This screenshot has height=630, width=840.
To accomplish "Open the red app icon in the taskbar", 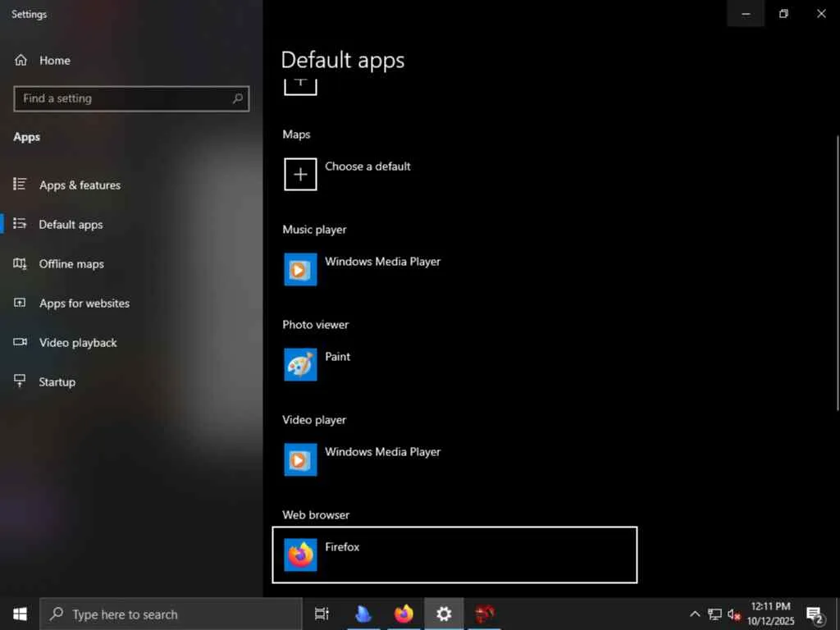I will coord(484,614).
